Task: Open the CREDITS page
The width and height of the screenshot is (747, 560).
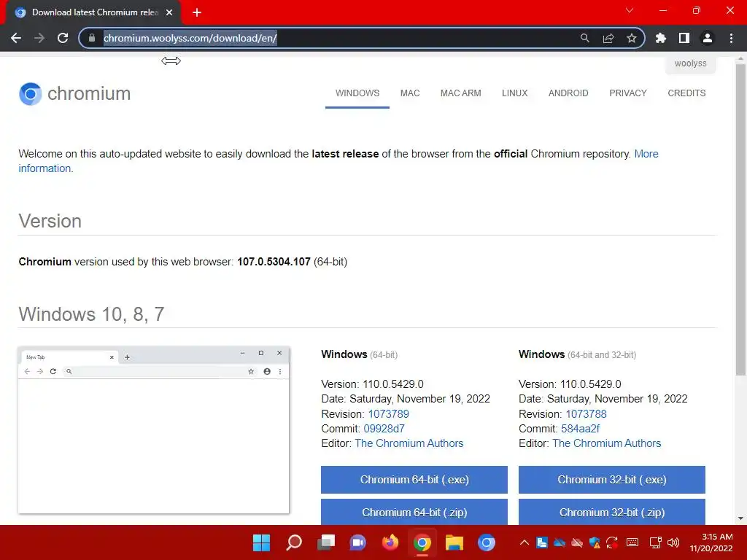Action: coord(686,93)
